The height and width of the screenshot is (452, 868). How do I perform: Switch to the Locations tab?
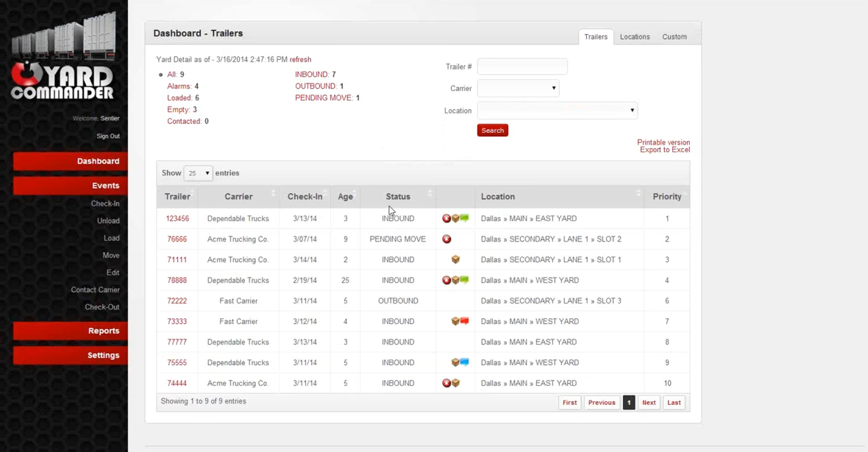pos(634,37)
